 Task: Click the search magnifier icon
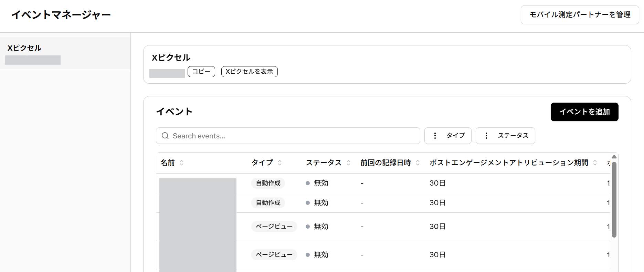coord(165,136)
